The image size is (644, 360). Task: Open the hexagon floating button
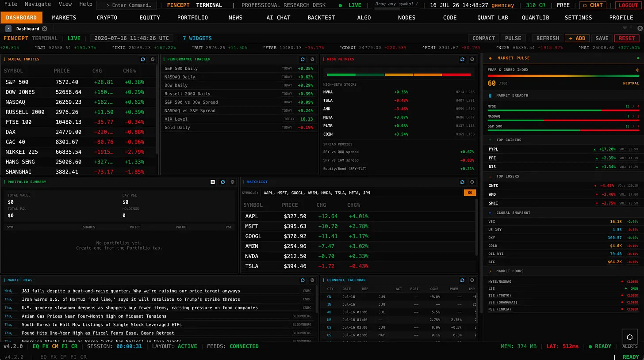[630, 337]
